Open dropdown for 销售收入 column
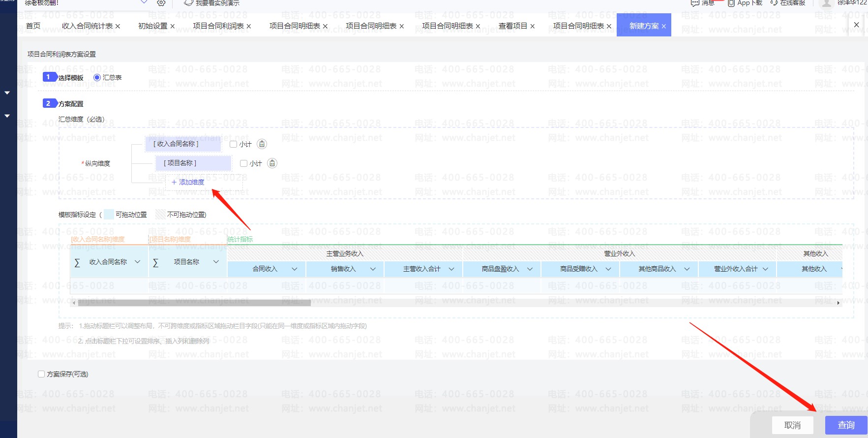Image resolution: width=868 pixels, height=438 pixels. click(373, 269)
